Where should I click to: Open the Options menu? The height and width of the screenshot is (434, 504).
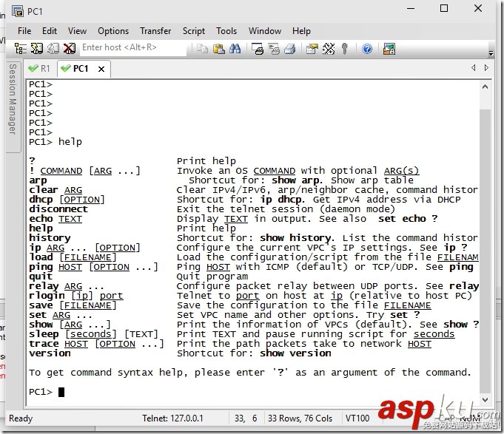click(113, 31)
